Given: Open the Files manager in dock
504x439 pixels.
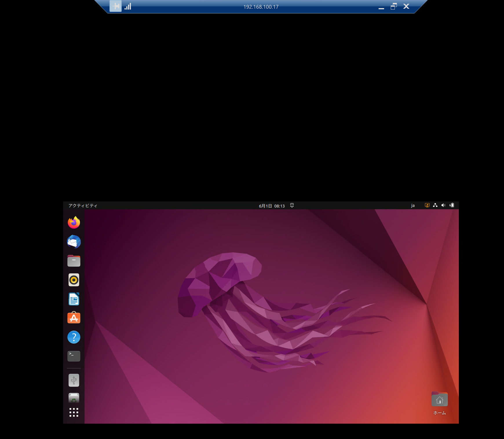Looking at the screenshot, I should click(74, 261).
